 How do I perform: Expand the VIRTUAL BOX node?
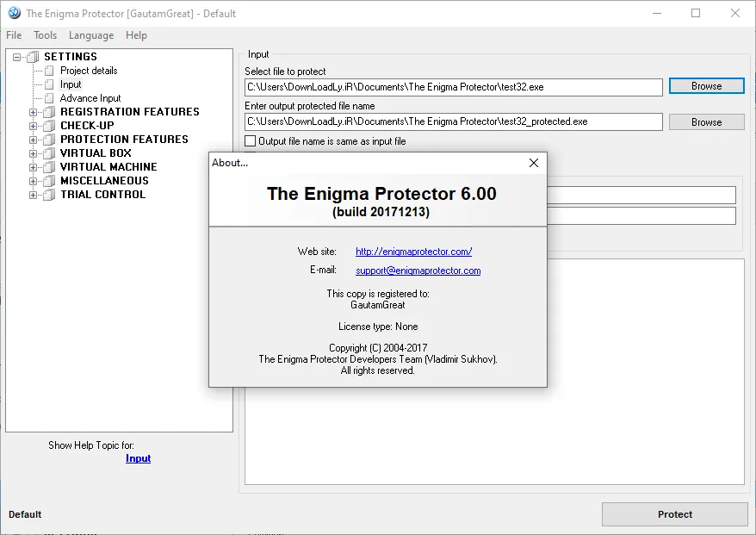pyautogui.click(x=33, y=153)
